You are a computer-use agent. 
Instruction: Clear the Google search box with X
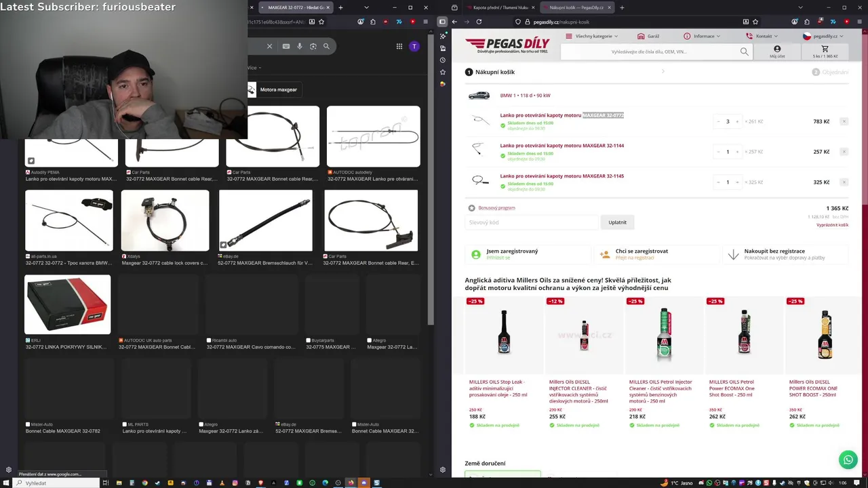[269, 46]
